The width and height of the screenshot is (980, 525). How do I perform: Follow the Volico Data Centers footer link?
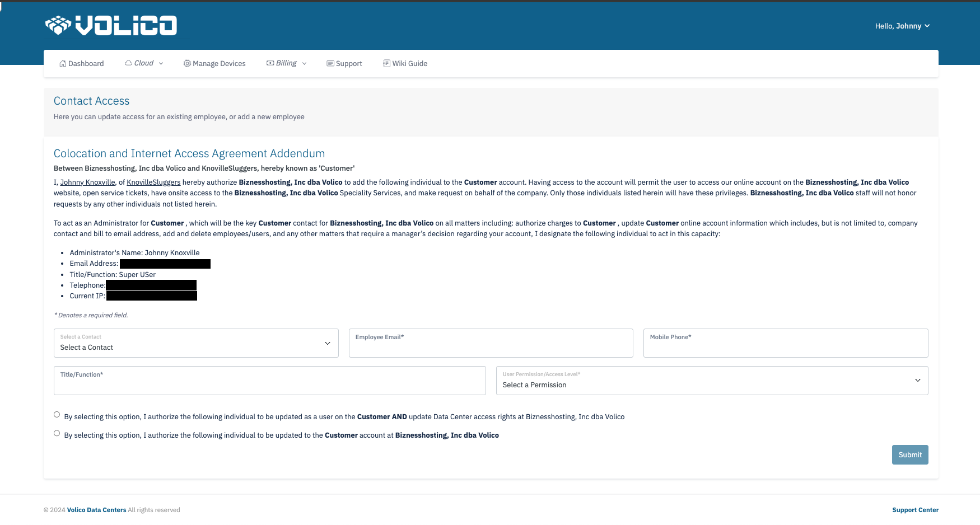[96, 510]
